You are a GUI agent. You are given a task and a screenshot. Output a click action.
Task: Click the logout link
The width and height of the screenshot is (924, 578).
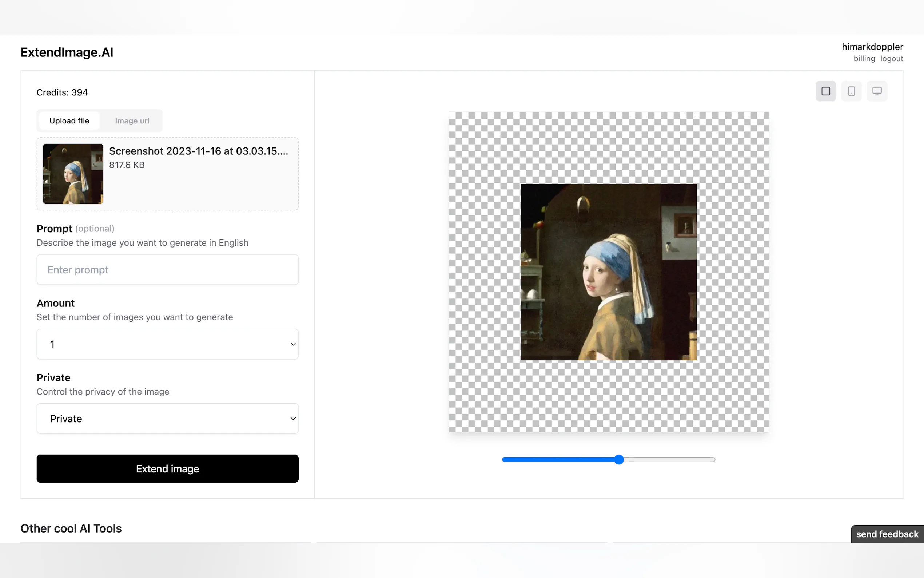point(891,59)
